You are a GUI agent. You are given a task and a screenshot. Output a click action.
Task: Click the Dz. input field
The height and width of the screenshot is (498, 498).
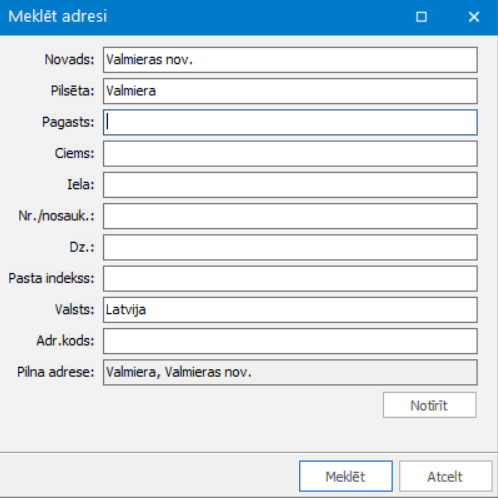[x=290, y=247]
